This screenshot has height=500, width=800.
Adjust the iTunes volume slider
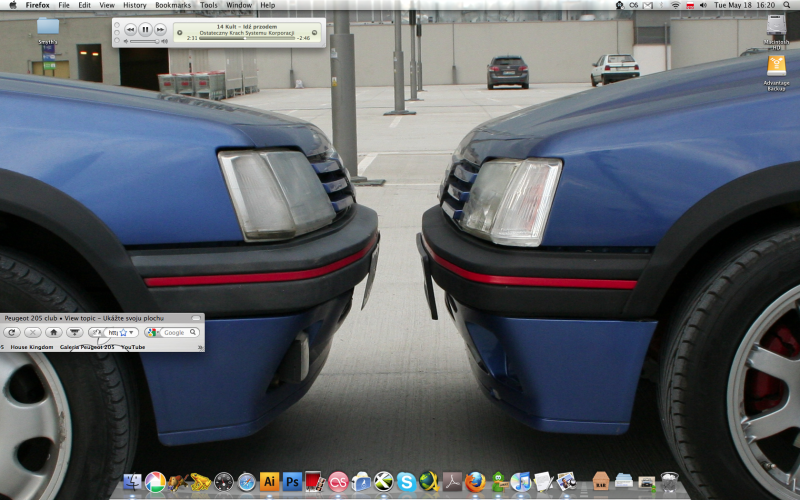point(142,42)
